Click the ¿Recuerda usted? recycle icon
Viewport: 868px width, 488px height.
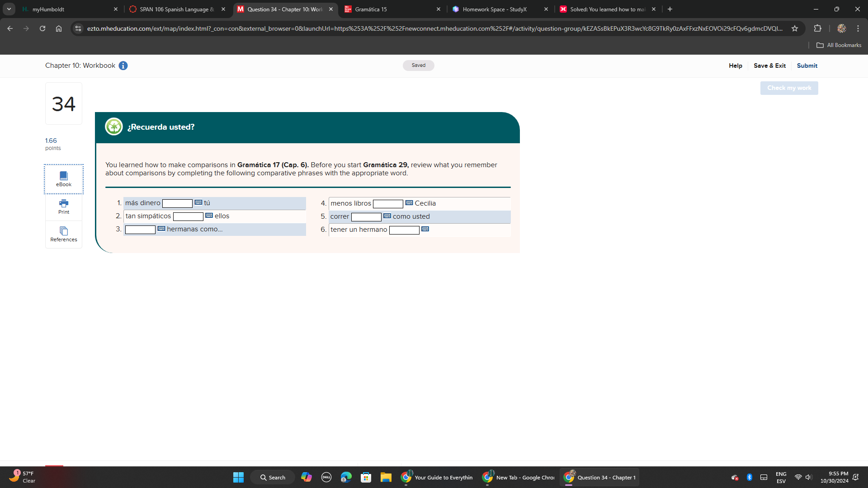pos(114,127)
